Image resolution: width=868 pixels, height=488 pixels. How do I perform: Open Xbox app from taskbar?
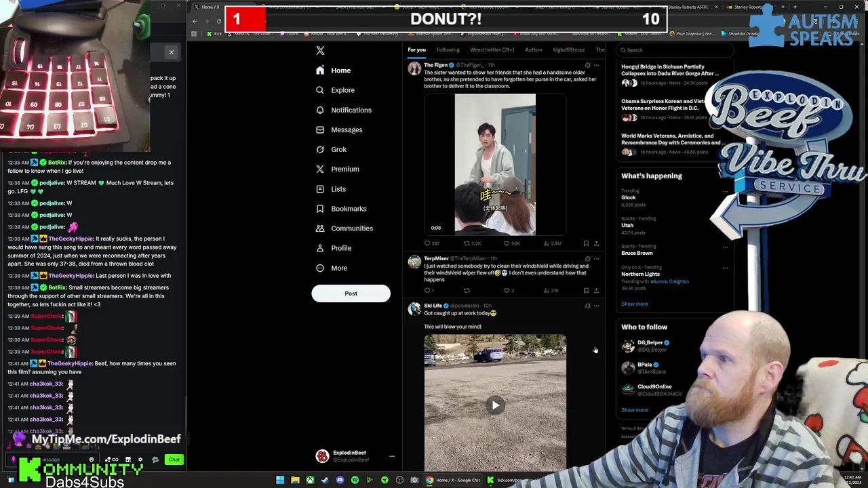coord(310,480)
